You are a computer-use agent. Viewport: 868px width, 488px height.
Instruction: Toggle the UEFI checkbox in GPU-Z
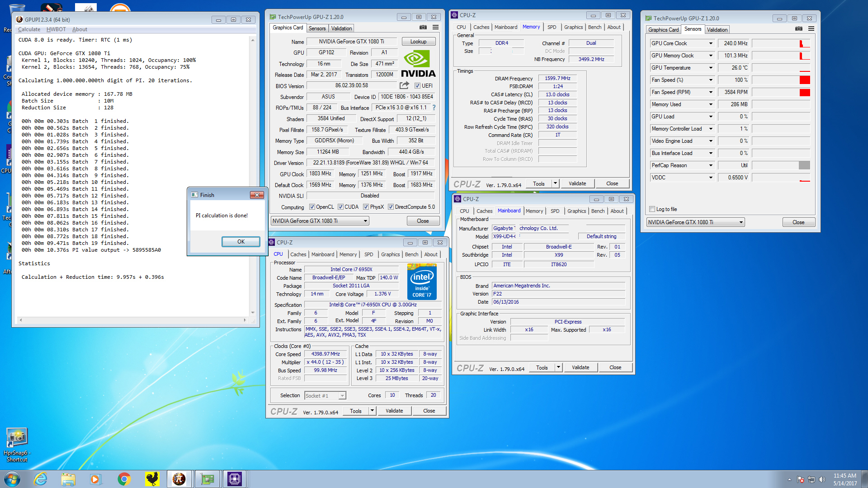pos(417,85)
